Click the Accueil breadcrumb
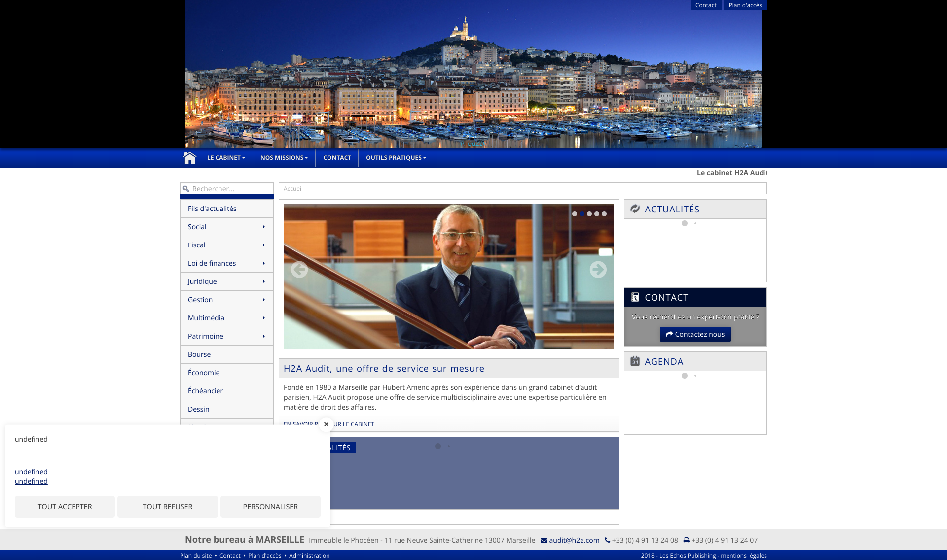The image size is (947, 560). click(x=293, y=189)
